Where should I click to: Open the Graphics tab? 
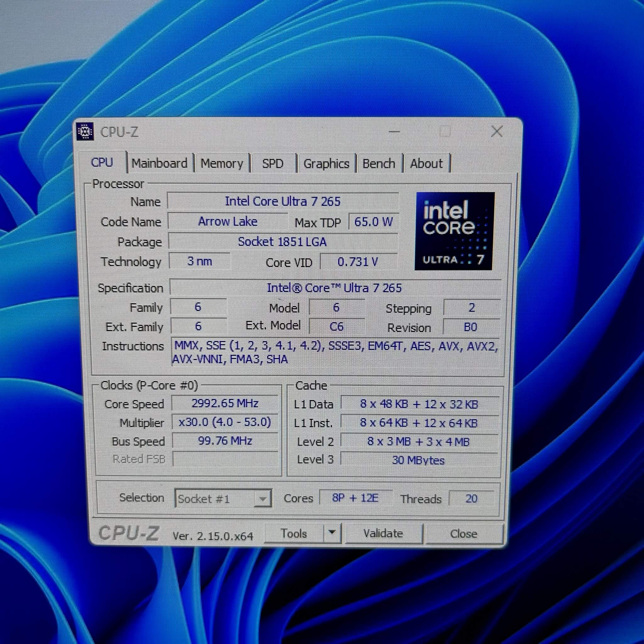click(326, 164)
